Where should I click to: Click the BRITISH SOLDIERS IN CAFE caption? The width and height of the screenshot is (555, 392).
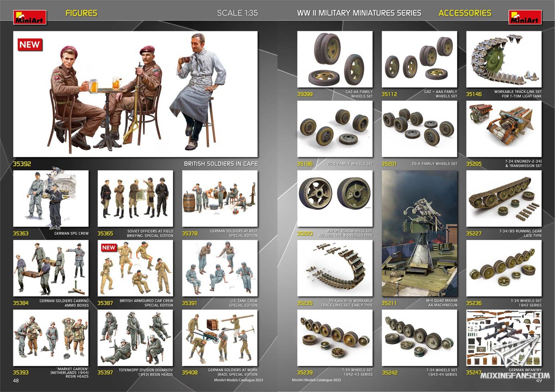(221, 164)
